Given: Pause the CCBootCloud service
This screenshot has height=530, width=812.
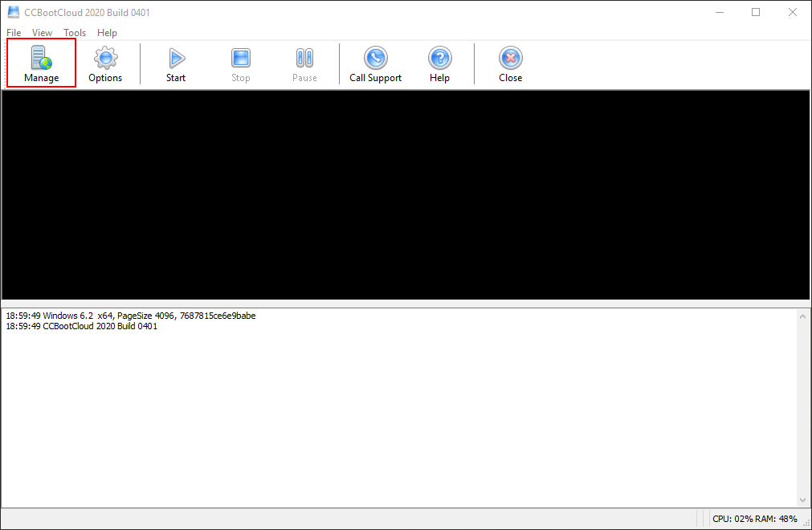Looking at the screenshot, I should [x=304, y=63].
